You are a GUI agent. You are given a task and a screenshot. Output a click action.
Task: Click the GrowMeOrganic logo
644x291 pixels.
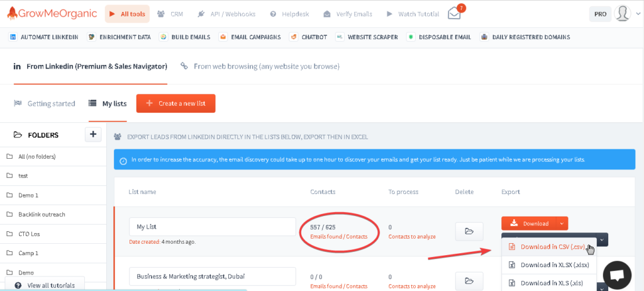point(52,14)
